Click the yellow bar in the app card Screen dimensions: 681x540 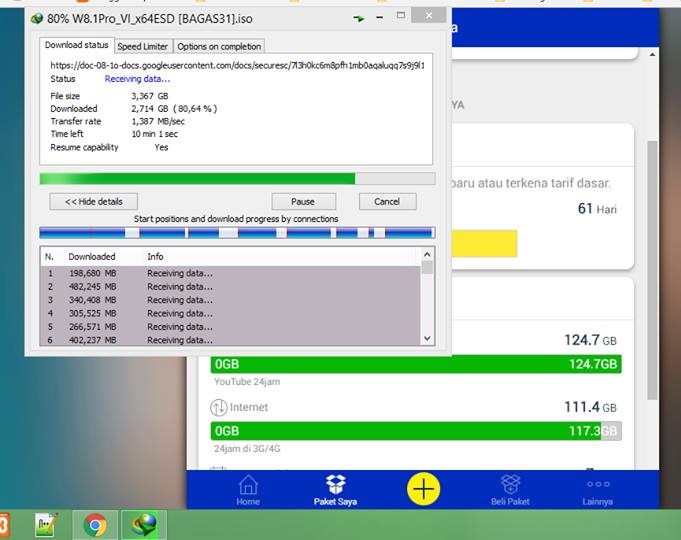point(484,243)
